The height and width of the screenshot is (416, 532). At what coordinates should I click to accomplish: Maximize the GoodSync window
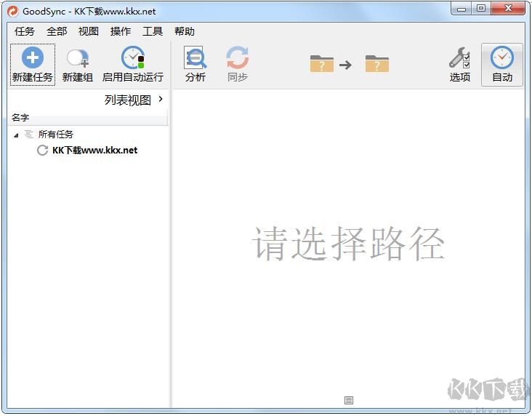[481, 9]
